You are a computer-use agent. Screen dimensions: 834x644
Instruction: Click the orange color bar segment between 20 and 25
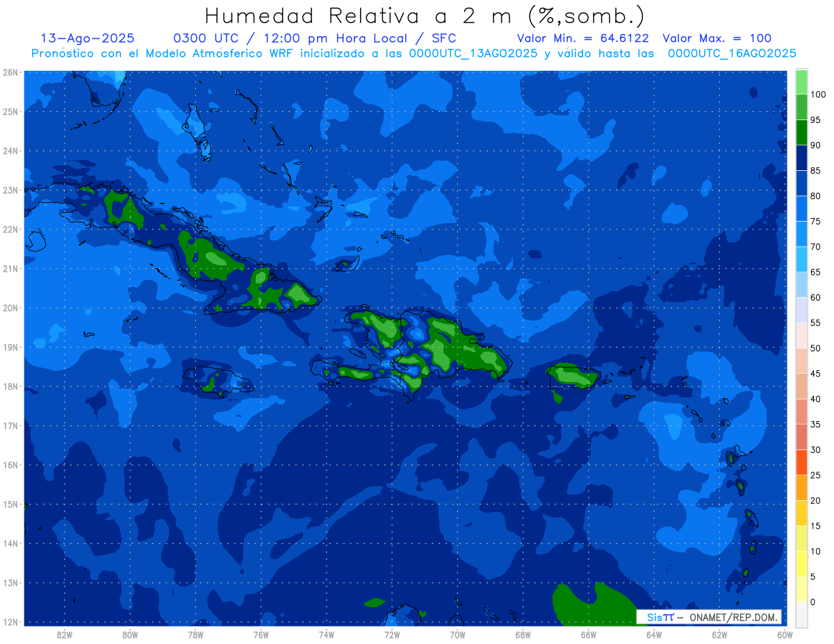801,488
